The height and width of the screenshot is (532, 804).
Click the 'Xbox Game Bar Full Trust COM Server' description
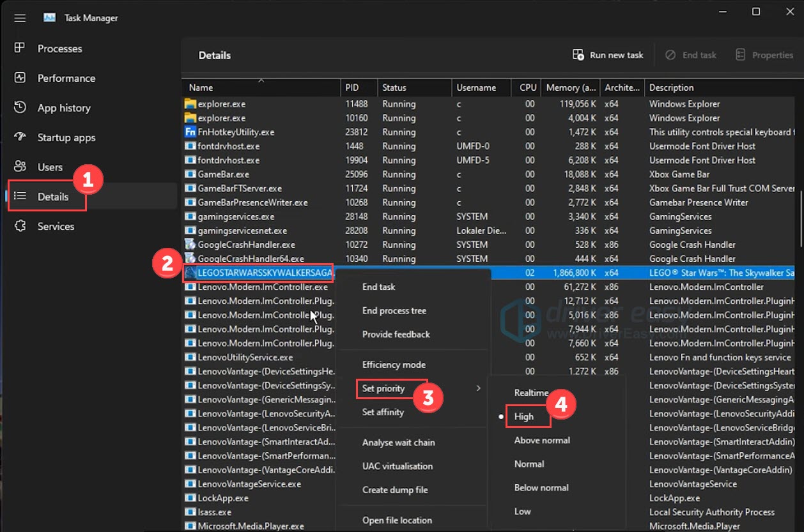[x=722, y=188]
